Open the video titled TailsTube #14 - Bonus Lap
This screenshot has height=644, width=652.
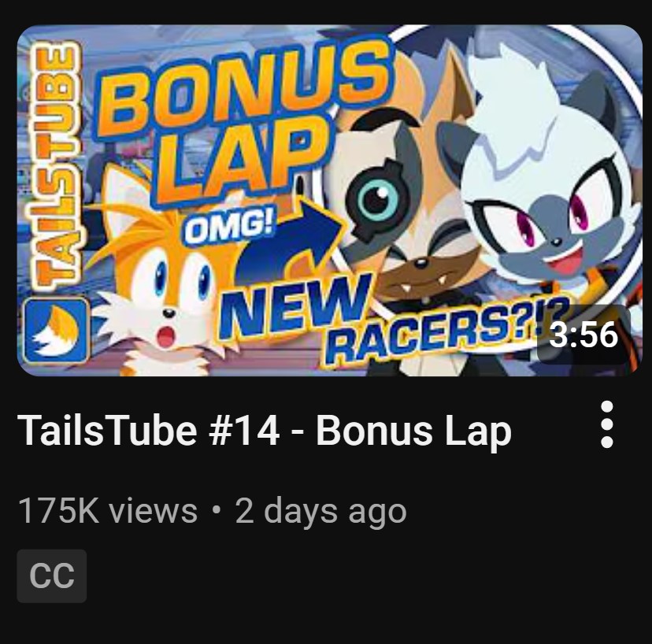tap(265, 431)
